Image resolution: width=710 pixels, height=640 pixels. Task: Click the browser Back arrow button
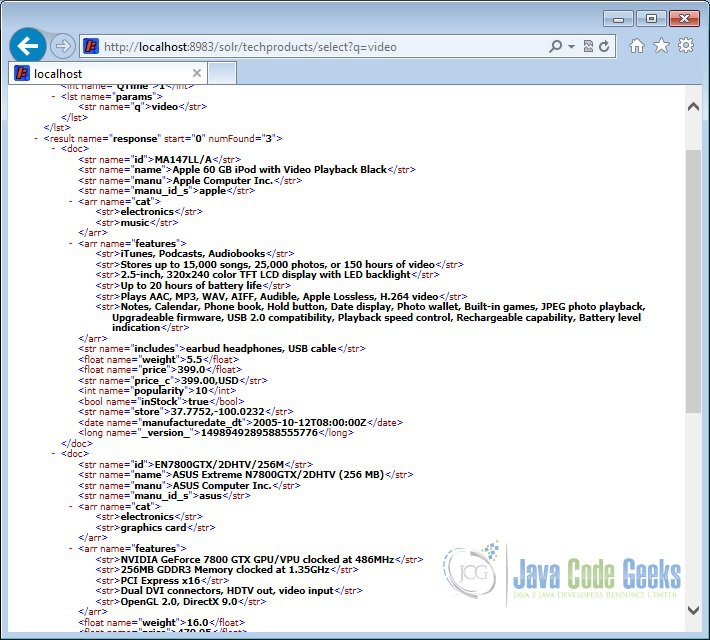pyautogui.click(x=28, y=46)
